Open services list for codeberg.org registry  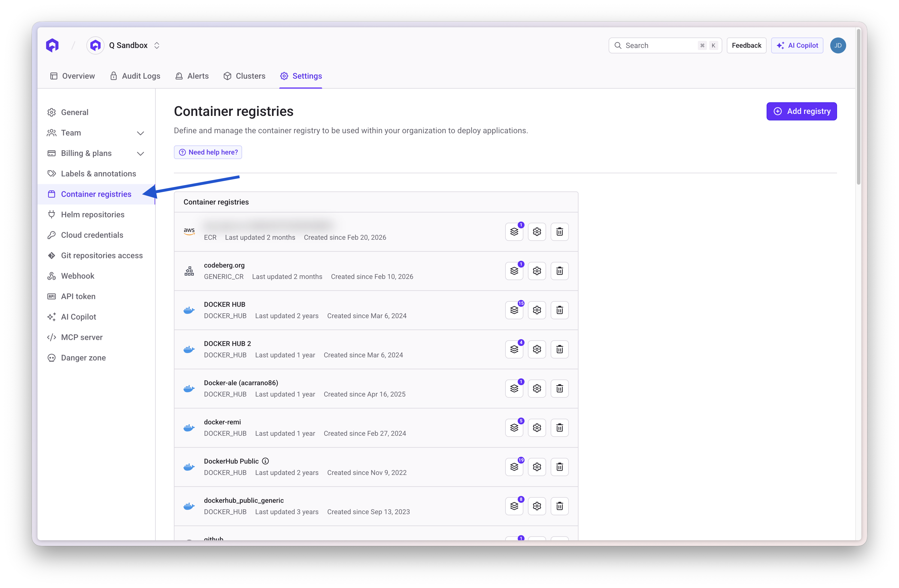pos(514,271)
